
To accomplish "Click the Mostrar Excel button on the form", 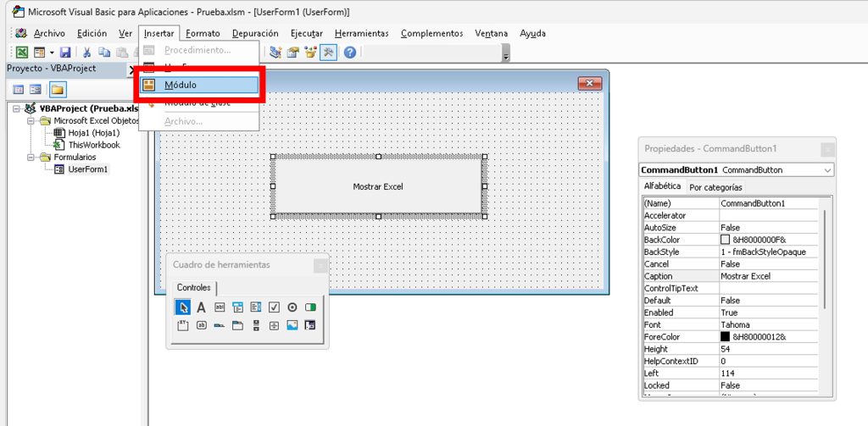I will click(x=378, y=186).
